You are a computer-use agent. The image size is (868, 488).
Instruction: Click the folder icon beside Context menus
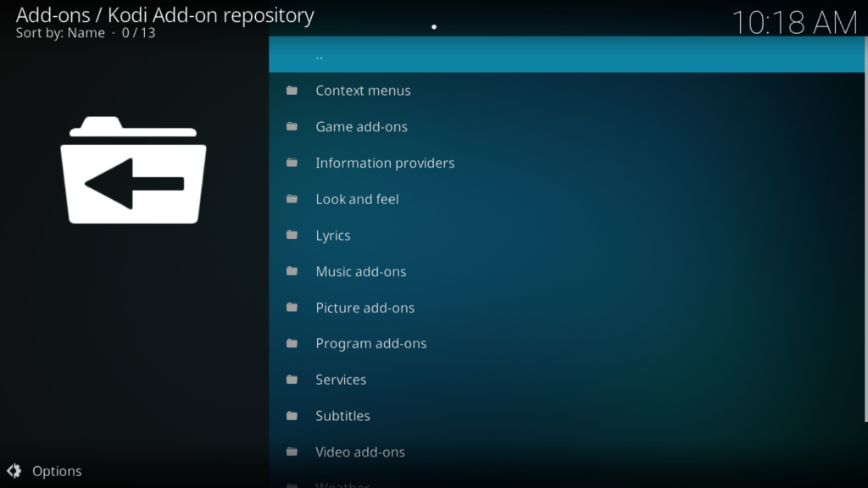point(292,90)
